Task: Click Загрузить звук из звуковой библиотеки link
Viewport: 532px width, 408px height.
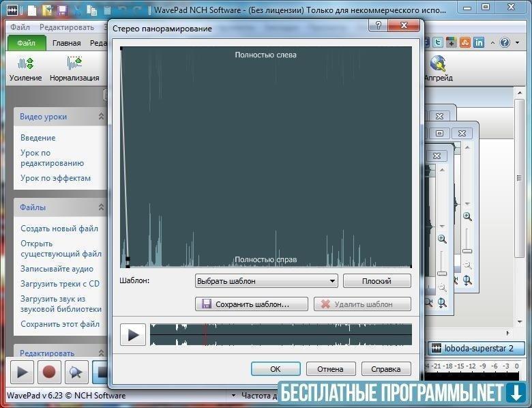Action: click(x=61, y=304)
